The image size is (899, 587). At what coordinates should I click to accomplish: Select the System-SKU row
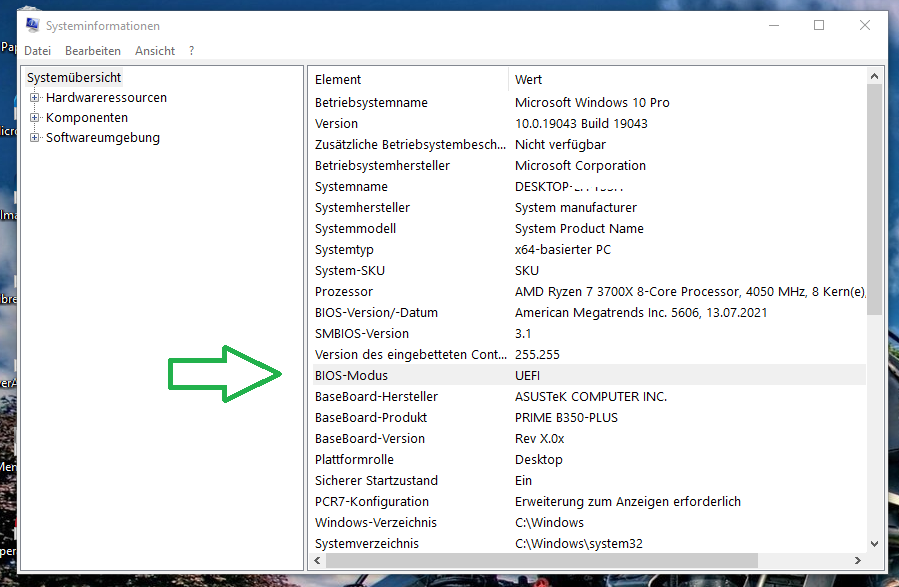point(589,271)
